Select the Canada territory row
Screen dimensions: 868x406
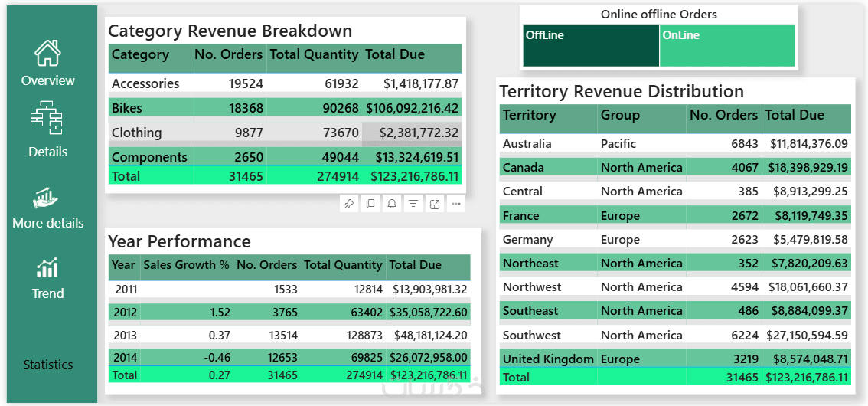point(524,168)
